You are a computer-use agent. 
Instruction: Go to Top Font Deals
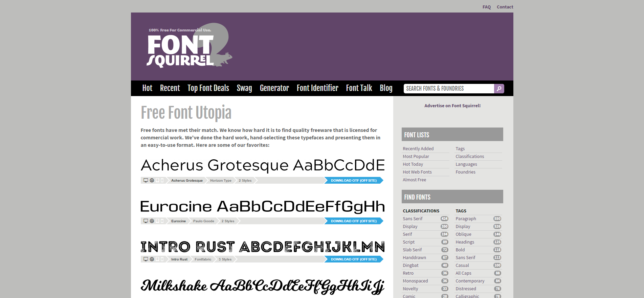click(x=208, y=88)
